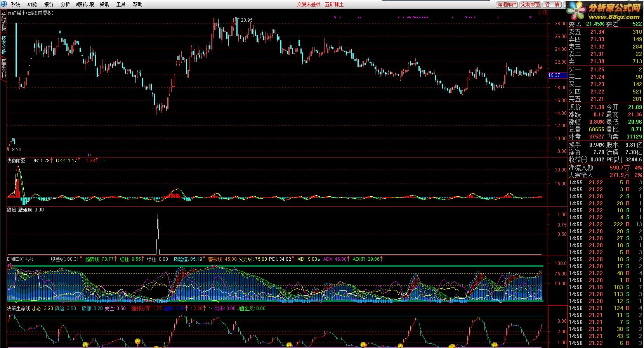Click the 火力线: 75.00 value
The height and width of the screenshot is (348, 644).
[x=252, y=259]
